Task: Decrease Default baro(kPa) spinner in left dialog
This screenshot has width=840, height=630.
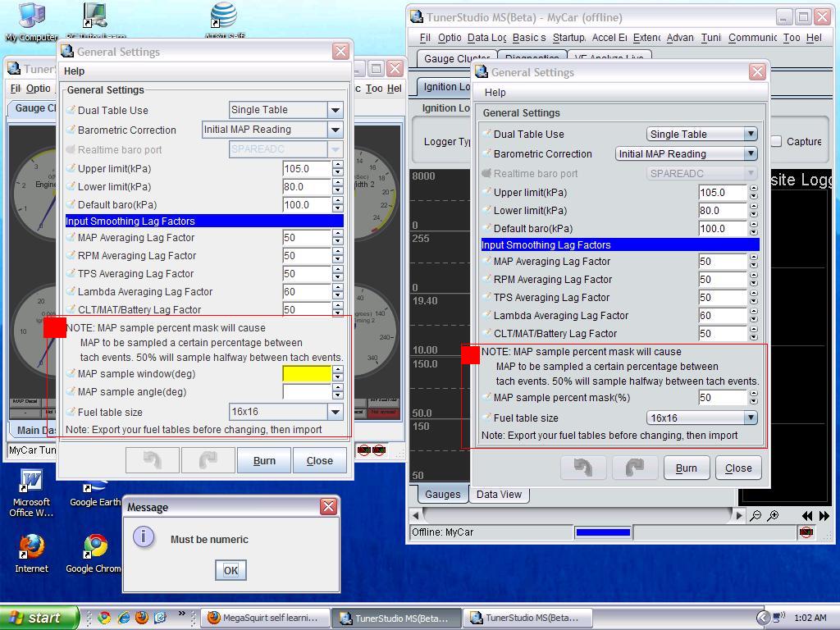Action: pyautogui.click(x=337, y=208)
